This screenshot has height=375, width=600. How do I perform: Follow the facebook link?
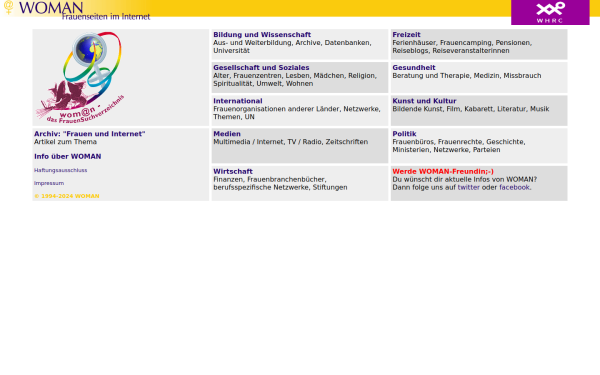514,188
